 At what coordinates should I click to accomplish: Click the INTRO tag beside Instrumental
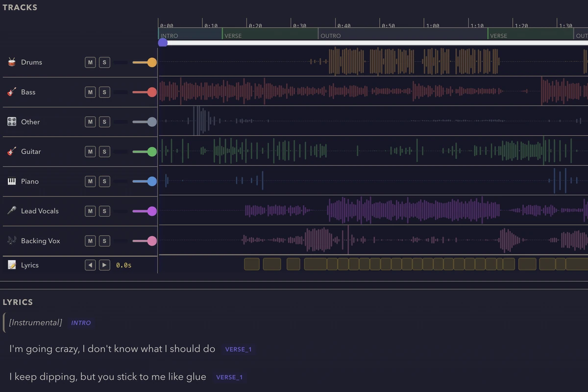tap(81, 323)
